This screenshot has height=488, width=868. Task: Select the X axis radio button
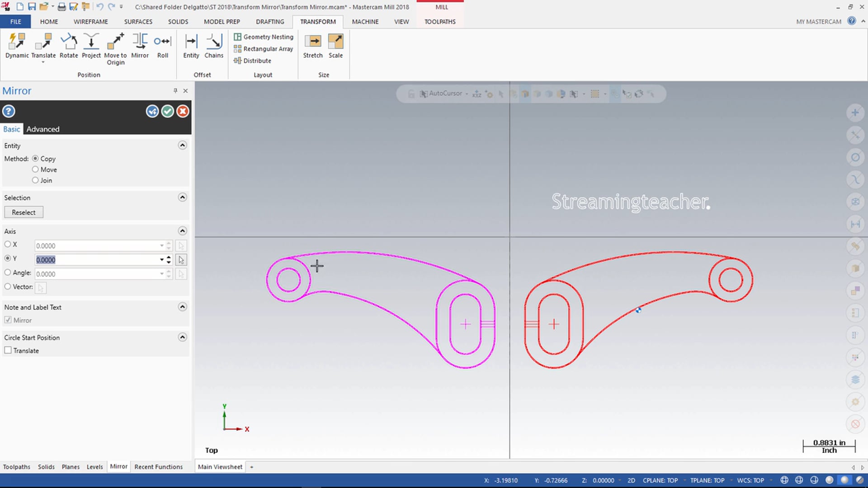tap(8, 244)
